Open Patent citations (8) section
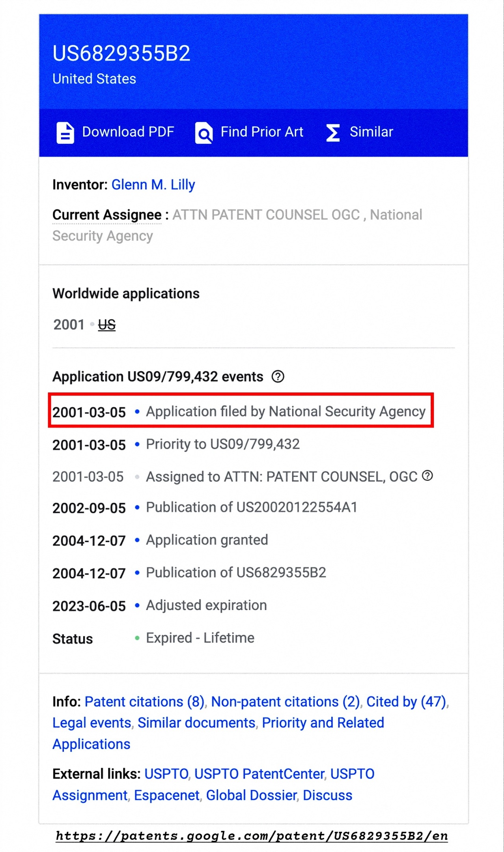 tap(144, 702)
